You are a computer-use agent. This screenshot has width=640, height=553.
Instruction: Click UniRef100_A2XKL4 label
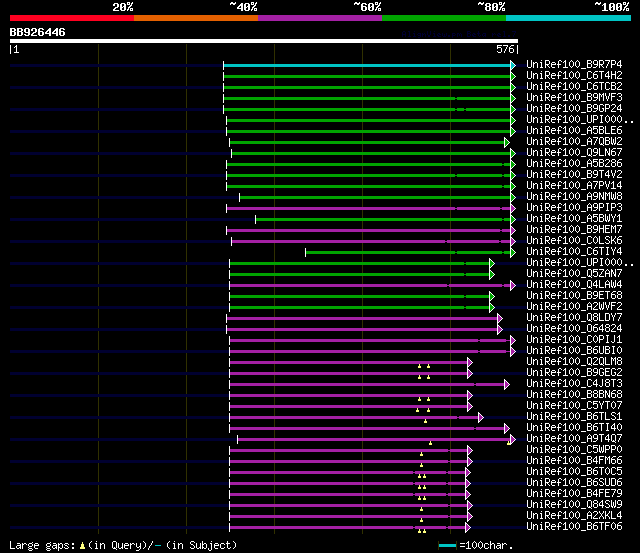pyautogui.click(x=574, y=516)
